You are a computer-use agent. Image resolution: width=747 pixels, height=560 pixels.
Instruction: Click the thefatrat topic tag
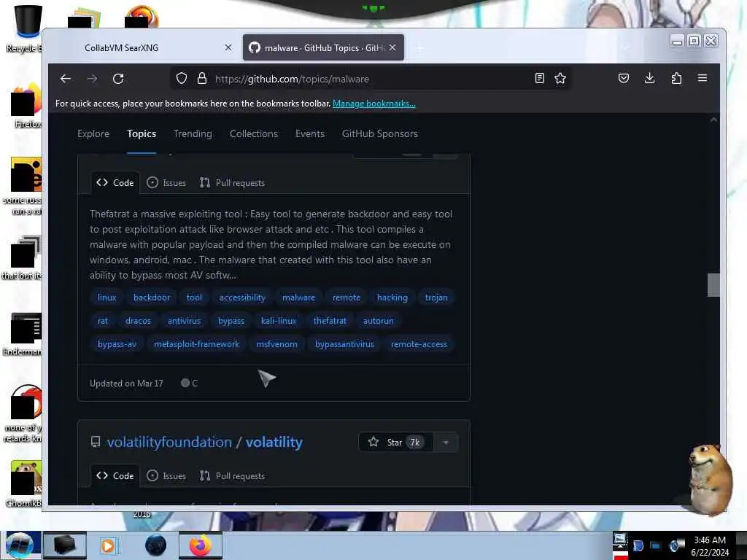(x=330, y=321)
